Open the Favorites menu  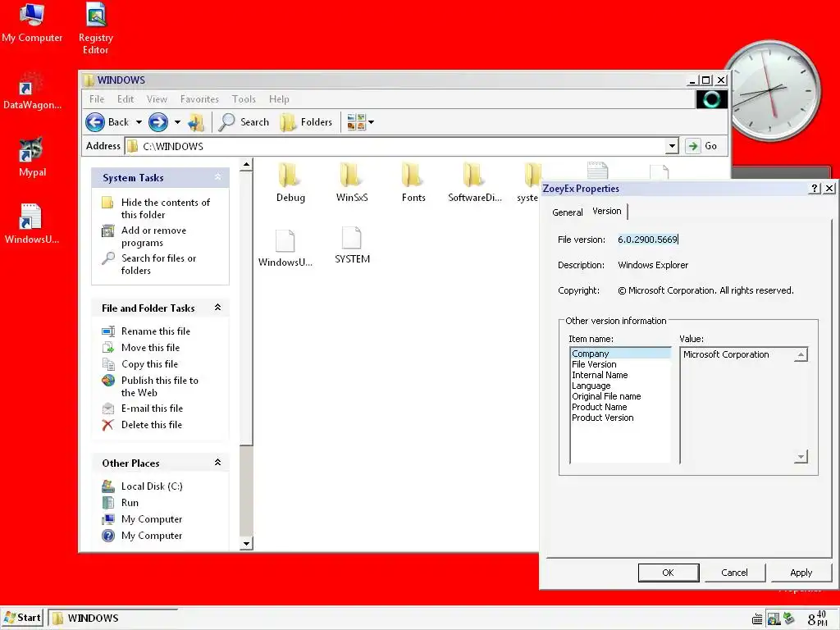tap(199, 99)
